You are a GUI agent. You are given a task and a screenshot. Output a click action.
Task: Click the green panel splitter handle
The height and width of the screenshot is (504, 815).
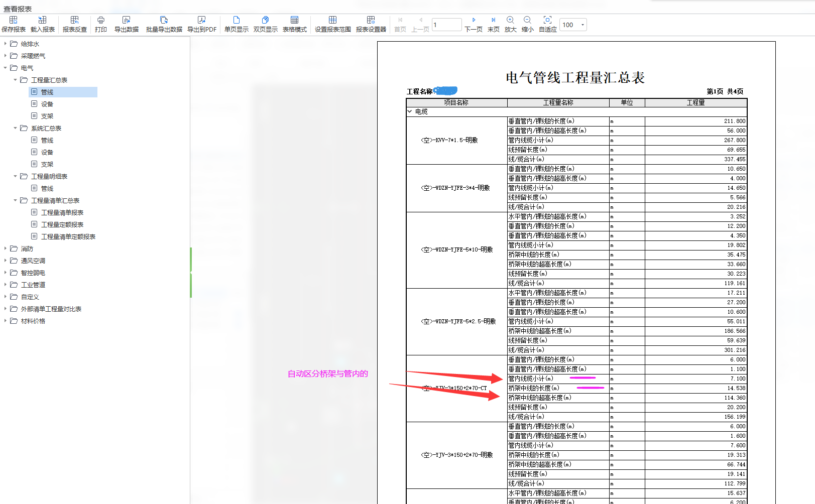tap(191, 273)
